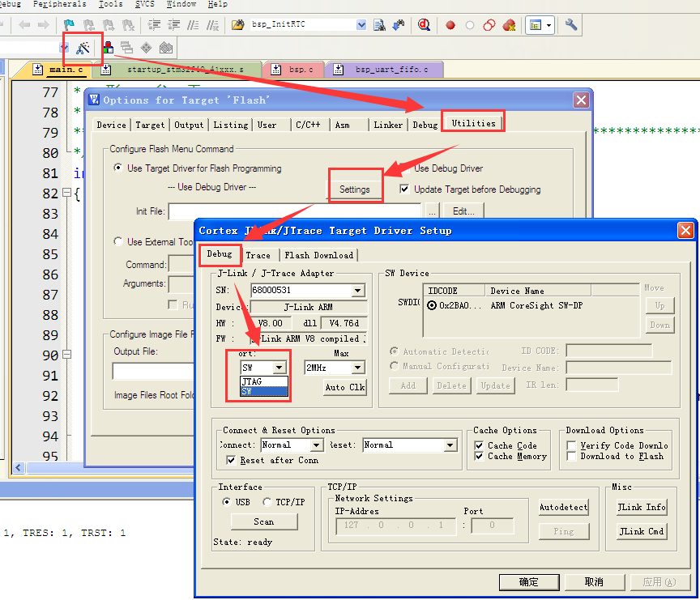700x600 pixels.
Task: Open the Max clock 2MHz dropdown
Action: point(357,368)
